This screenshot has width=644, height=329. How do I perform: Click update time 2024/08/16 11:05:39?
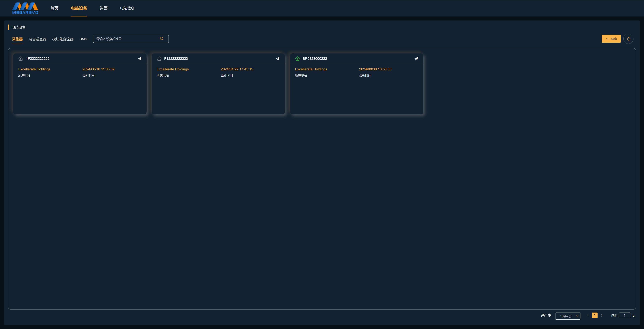coord(98,69)
